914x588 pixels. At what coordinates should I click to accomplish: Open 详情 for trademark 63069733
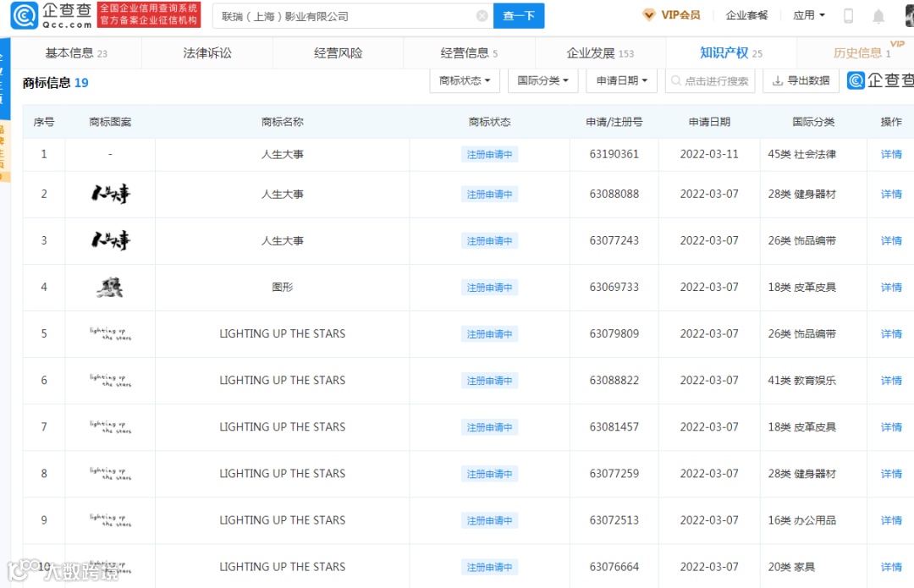tap(891, 287)
